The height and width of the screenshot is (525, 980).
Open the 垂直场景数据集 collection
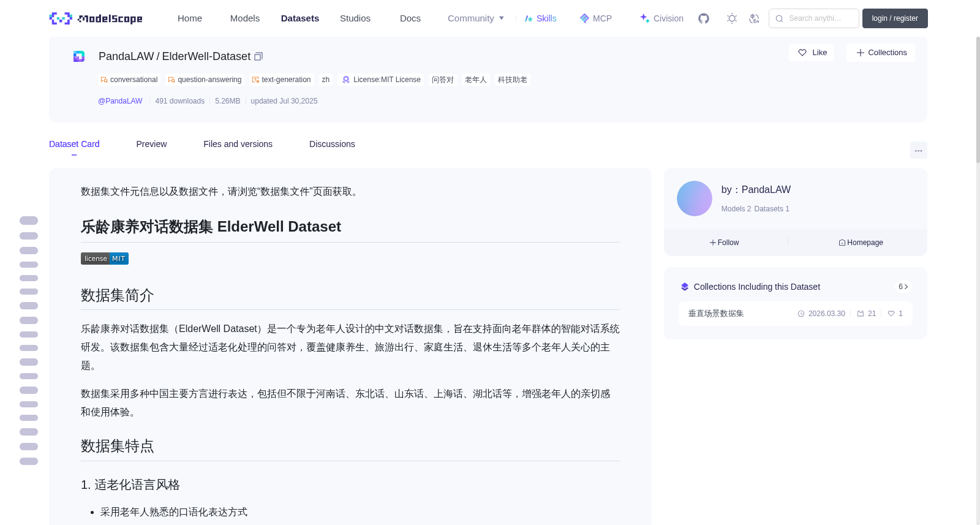[x=795, y=314]
